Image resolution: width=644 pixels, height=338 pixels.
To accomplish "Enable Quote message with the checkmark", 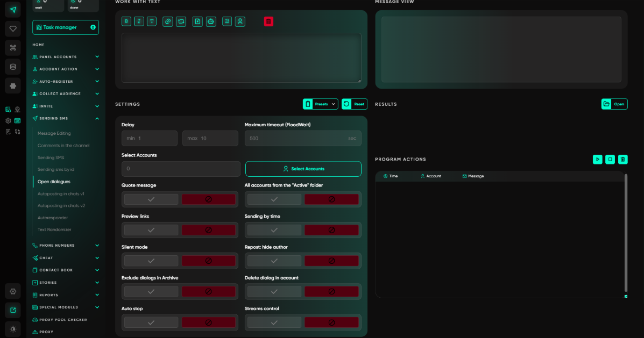I will tap(151, 199).
